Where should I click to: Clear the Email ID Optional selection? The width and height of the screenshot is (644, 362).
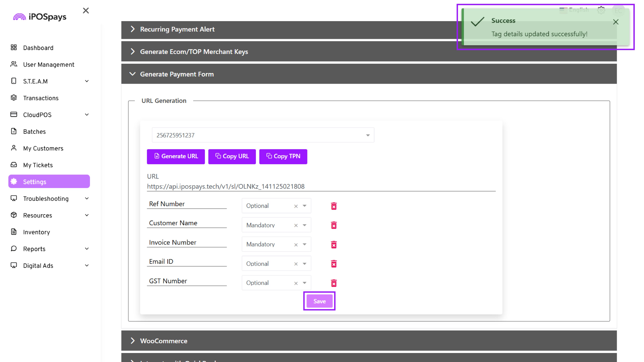(296, 264)
